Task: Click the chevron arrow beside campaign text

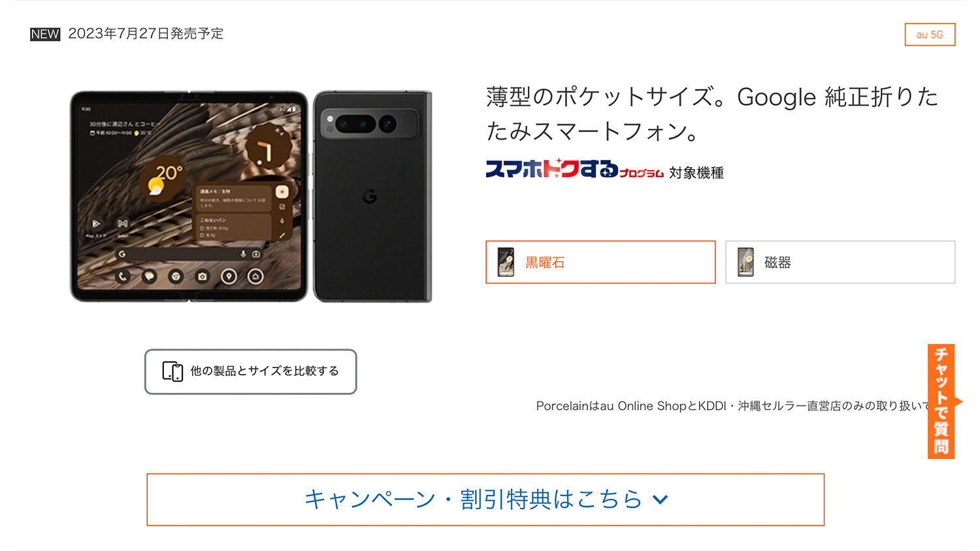Action: (x=661, y=500)
